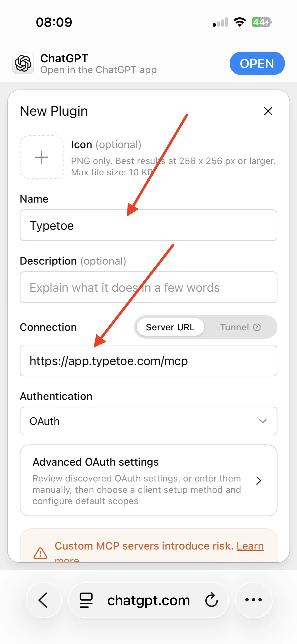Tap the cellular signal bars
Image resolution: width=297 pixels, height=644 pixels.
coord(220,22)
